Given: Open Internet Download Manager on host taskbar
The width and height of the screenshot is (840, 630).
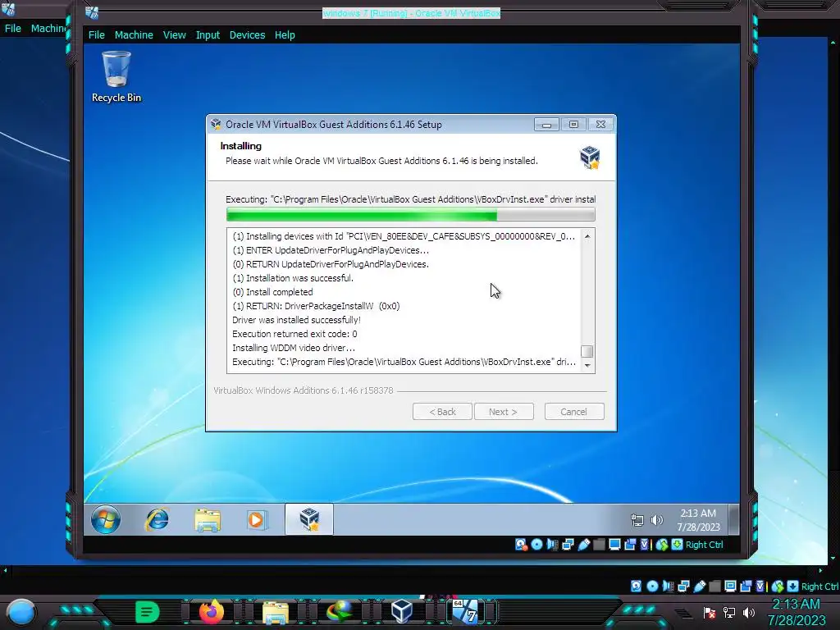Looking at the screenshot, I should [339, 612].
